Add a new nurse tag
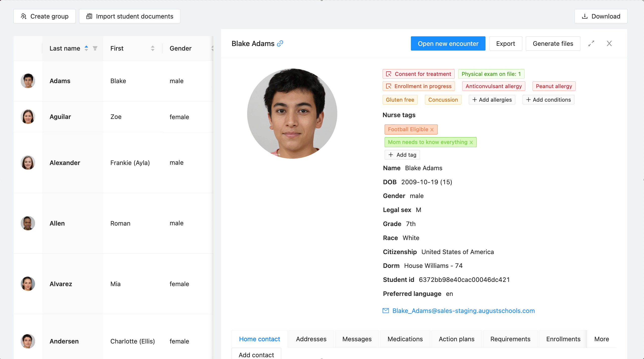Viewport: 644px width, 359px height. click(402, 155)
